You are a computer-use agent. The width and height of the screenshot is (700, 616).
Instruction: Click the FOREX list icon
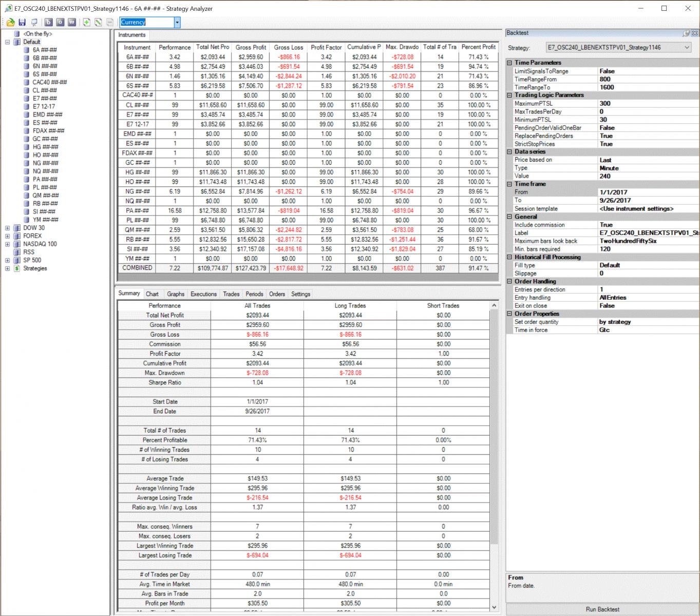(17, 236)
